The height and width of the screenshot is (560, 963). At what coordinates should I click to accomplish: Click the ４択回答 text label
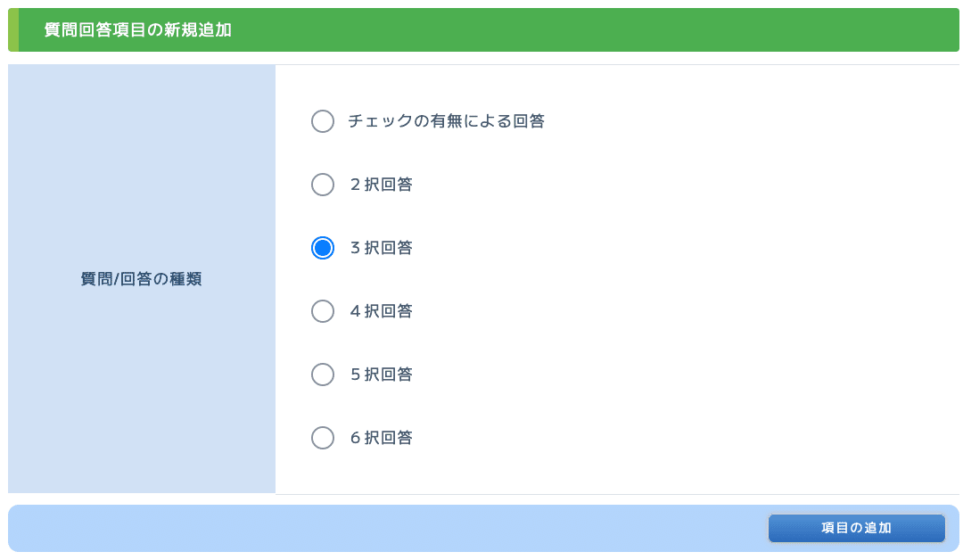381,310
